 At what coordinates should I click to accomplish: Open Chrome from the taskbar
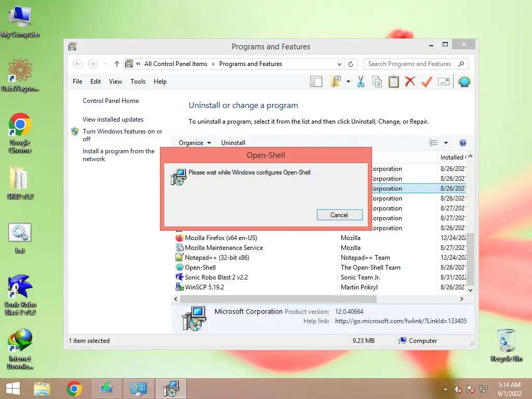pyautogui.click(x=74, y=389)
